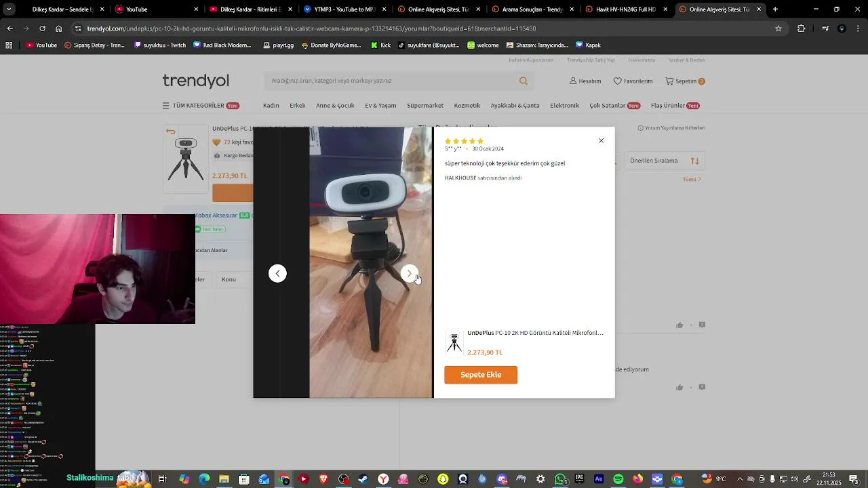This screenshot has width=868, height=488.
Task: Click the review date 30 Ocak 2024
Action: pos(488,148)
